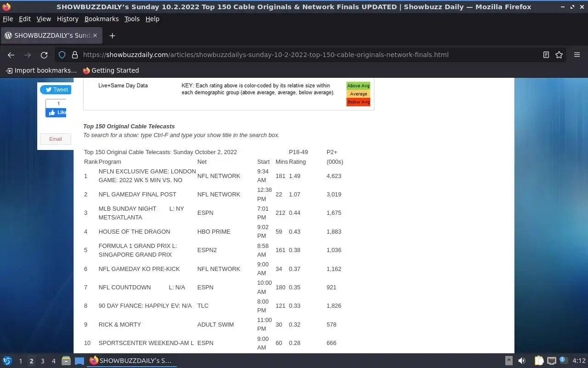Open Import bookmarks toolbar item

41,70
